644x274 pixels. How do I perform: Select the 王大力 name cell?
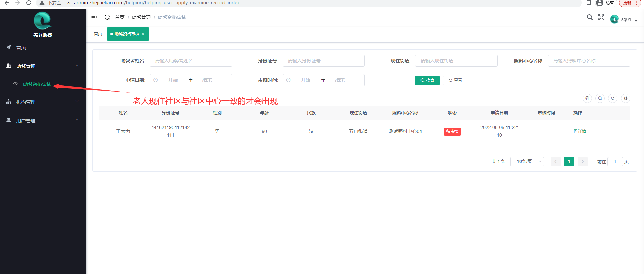(123, 131)
